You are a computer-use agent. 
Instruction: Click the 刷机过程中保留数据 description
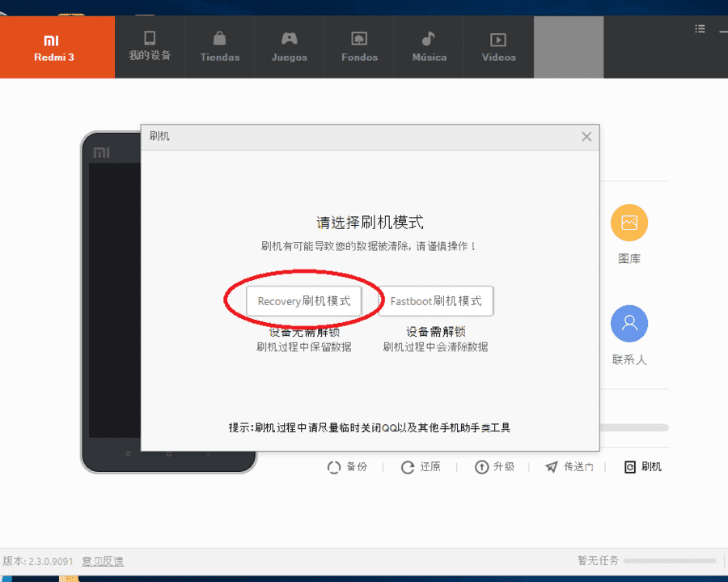tap(303, 347)
